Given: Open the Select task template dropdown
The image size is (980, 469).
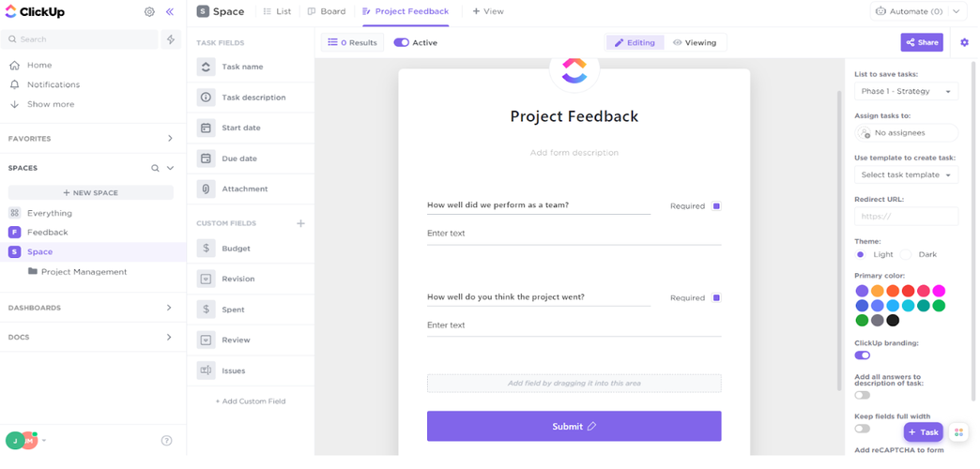Looking at the screenshot, I should tap(906, 174).
